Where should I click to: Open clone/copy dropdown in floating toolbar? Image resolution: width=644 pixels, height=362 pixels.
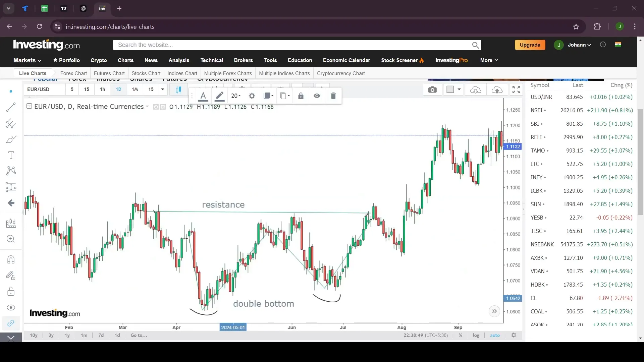(285, 96)
